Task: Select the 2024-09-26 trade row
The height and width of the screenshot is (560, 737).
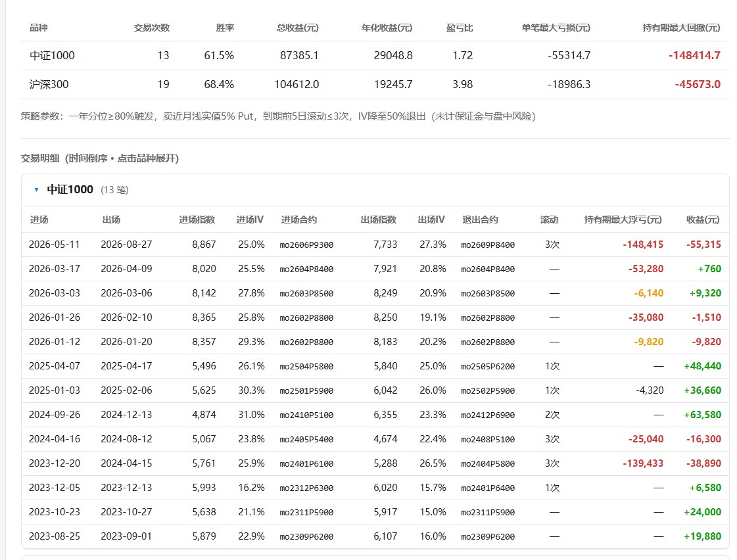Action: pyautogui.click(x=375, y=415)
